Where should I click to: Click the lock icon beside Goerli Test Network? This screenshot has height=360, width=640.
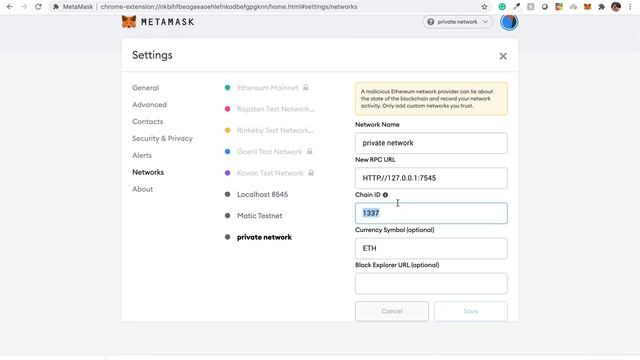pyautogui.click(x=310, y=151)
